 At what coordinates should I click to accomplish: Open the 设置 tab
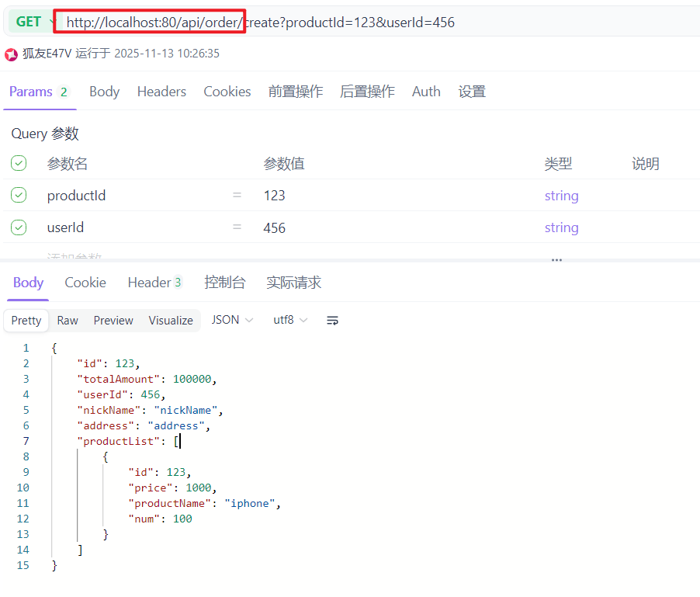click(472, 92)
